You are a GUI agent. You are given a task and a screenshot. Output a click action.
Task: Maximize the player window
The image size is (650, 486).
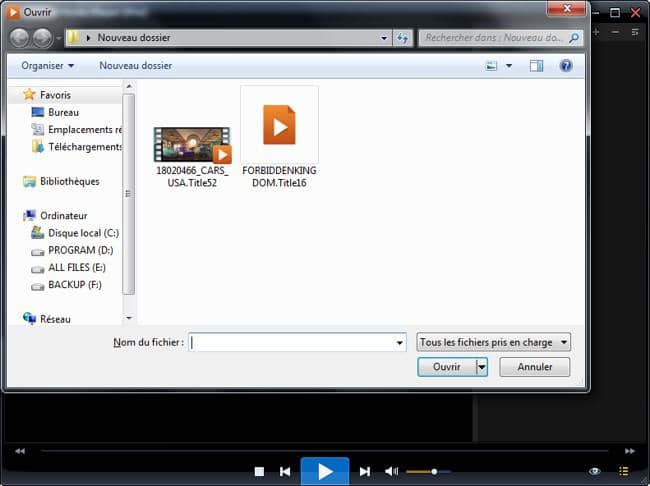point(615,12)
